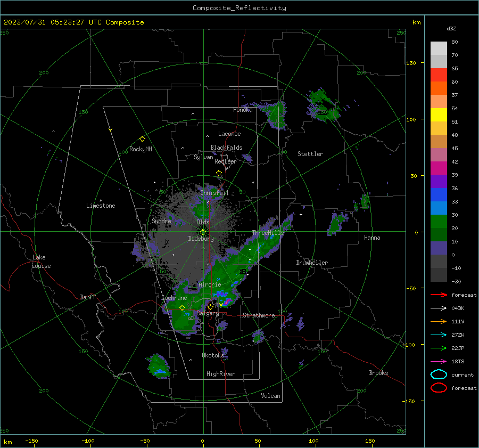This screenshot has width=479, height=448.
Task: Click the Brooks city label
Action: coord(378,373)
